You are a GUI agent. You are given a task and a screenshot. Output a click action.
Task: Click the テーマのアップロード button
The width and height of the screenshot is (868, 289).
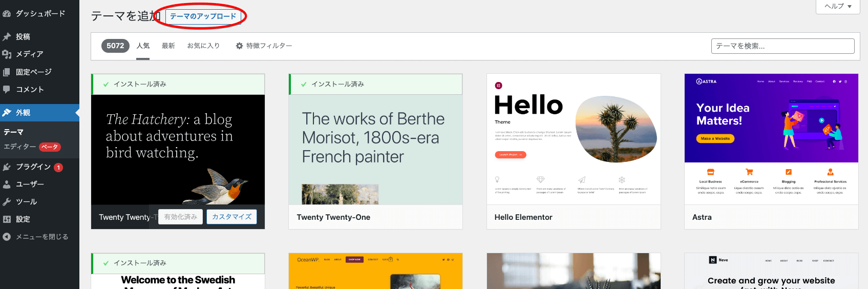pos(203,16)
